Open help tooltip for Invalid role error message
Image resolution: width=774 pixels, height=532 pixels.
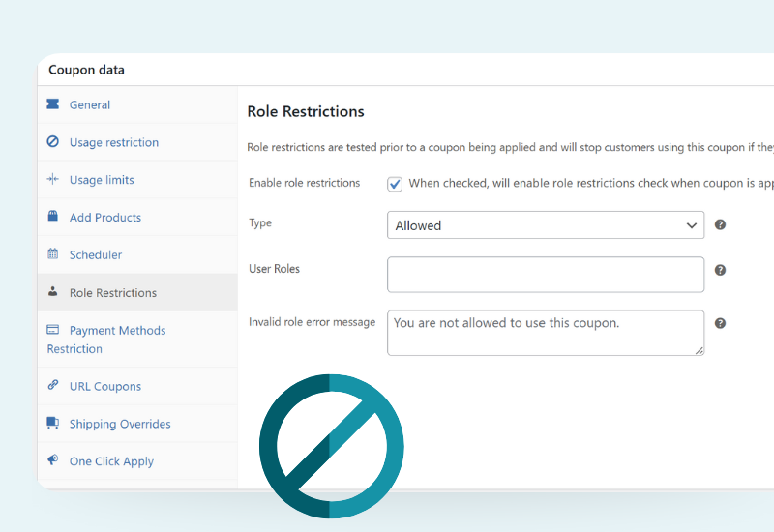pyautogui.click(x=720, y=323)
